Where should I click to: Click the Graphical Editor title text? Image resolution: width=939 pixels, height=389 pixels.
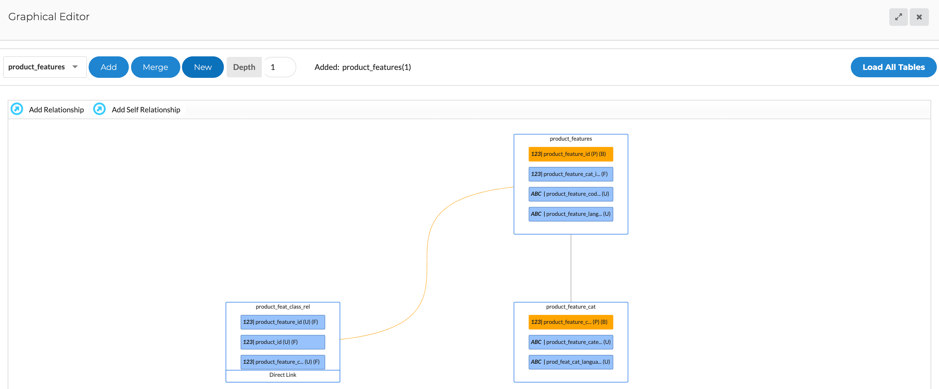pos(49,17)
